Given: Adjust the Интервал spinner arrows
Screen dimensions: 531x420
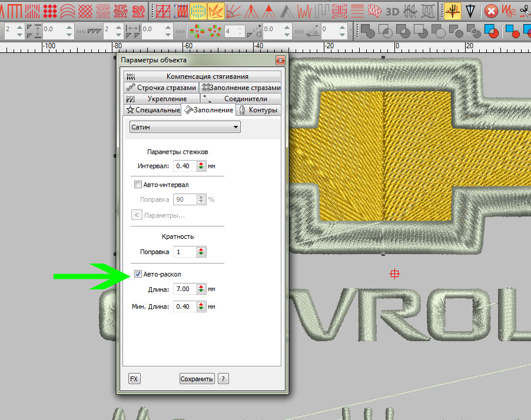Looking at the screenshot, I should [201, 166].
